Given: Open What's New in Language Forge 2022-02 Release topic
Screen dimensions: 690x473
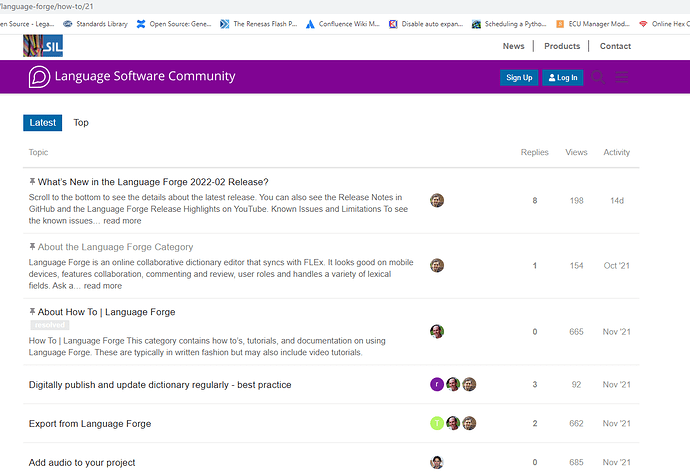Looking at the screenshot, I should (153, 182).
